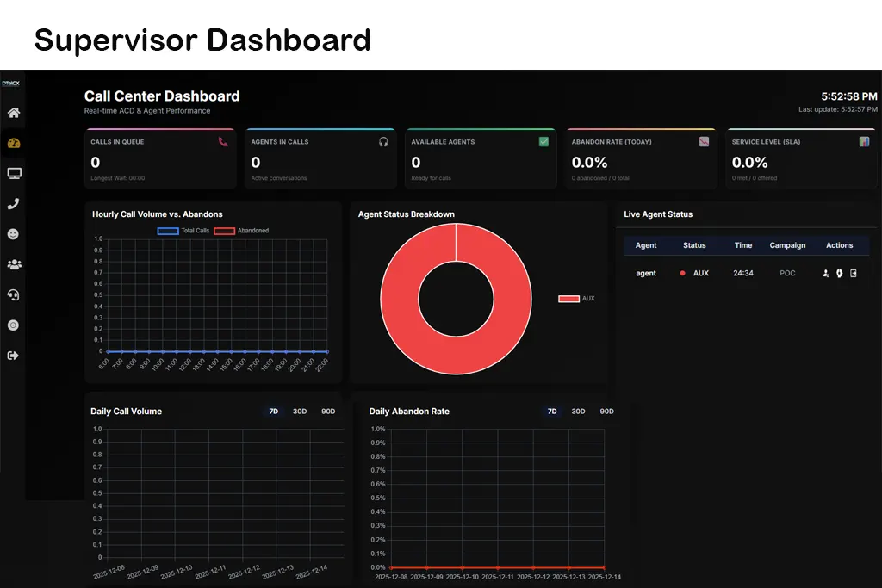This screenshot has width=882, height=588.
Task: Click the smiley face sidebar icon
Action: coord(14,234)
